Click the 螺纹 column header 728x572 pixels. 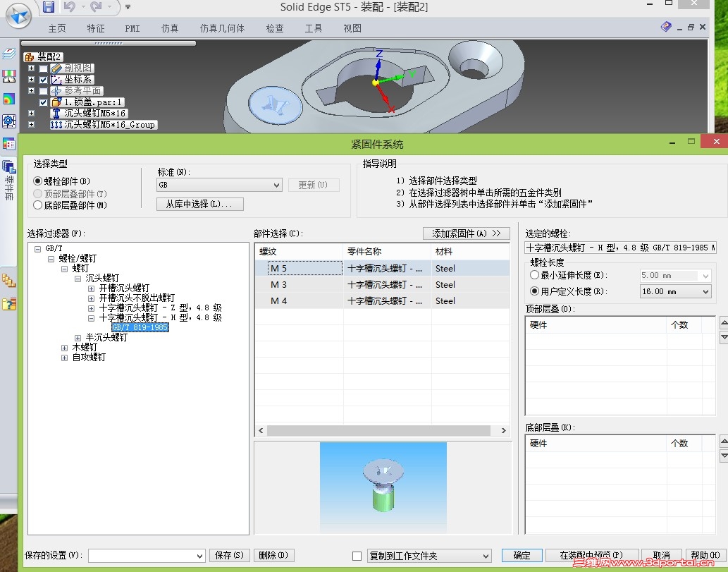299,251
